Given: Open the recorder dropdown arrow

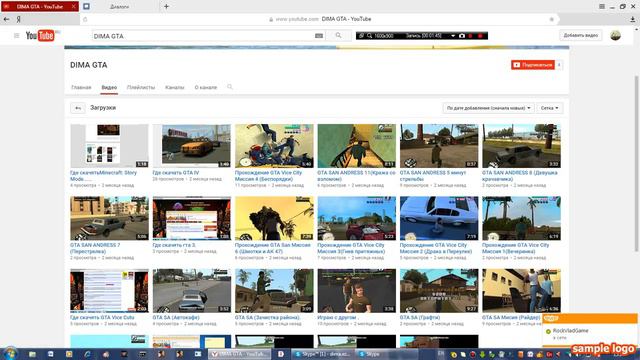Looking at the screenshot, I should click(453, 36).
